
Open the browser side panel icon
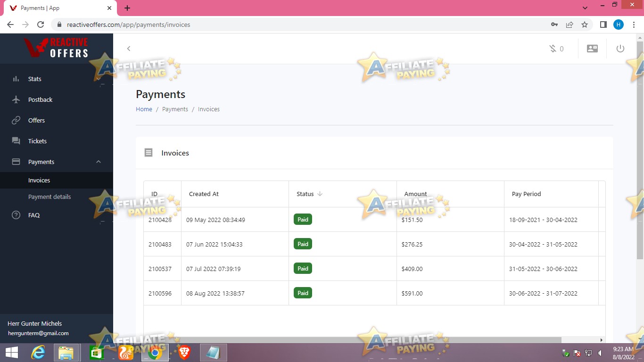[603, 25]
